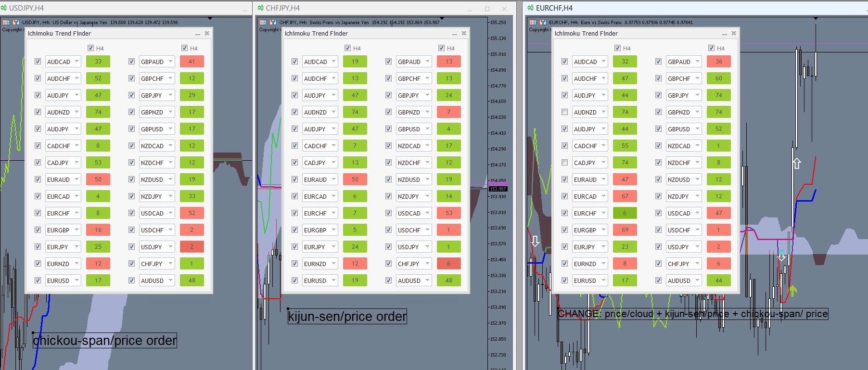Open AUDCHF symbol dropdown in USDJPY panel
Image resolution: width=868 pixels, height=370 pixels.
pos(63,78)
